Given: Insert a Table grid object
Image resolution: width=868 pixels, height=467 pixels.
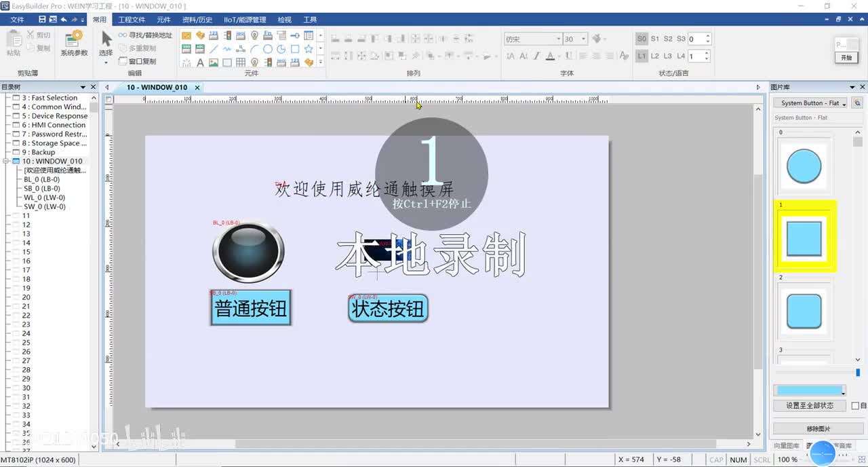Looking at the screenshot, I should pos(241,62).
